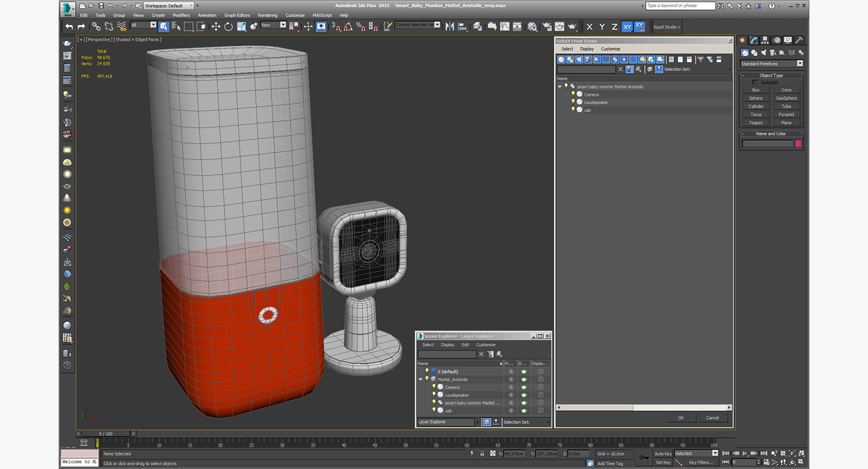
Task: Open the Key Filters dialog
Action: pyautogui.click(x=701, y=463)
